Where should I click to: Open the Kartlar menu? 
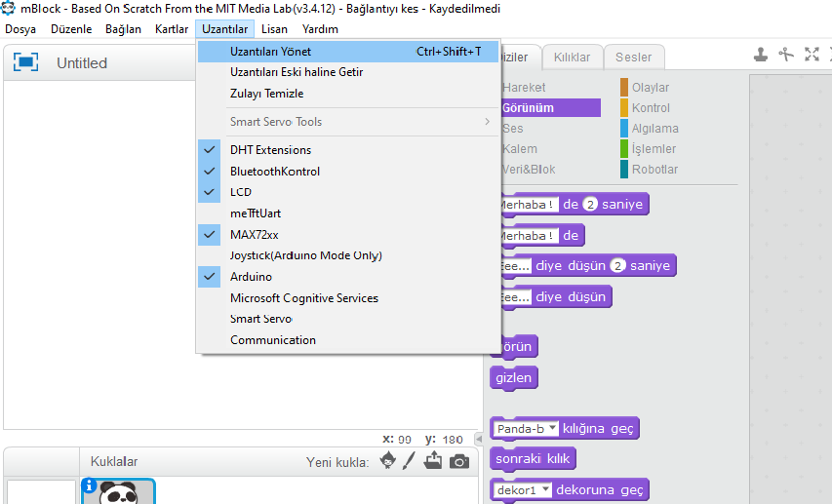(172, 29)
